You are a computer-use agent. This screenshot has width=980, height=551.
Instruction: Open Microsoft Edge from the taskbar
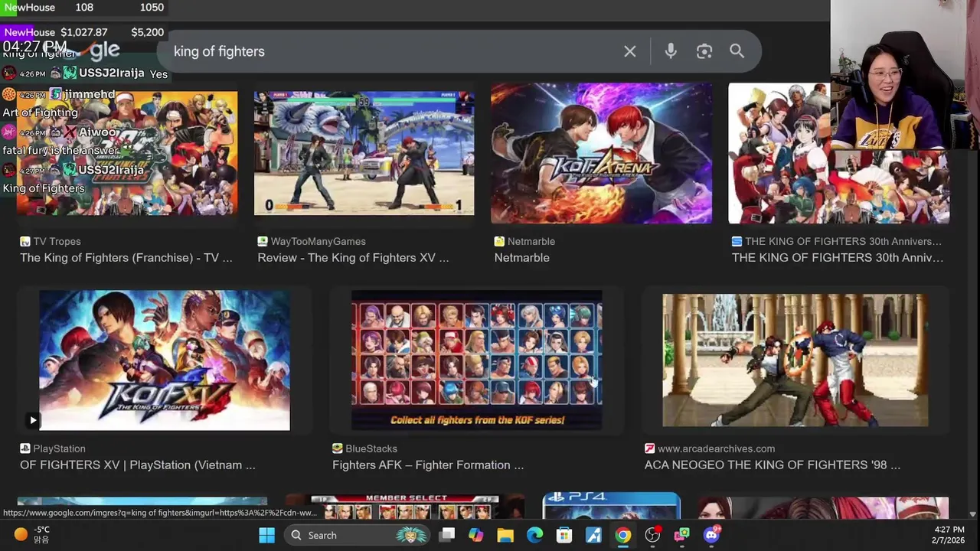pyautogui.click(x=534, y=535)
